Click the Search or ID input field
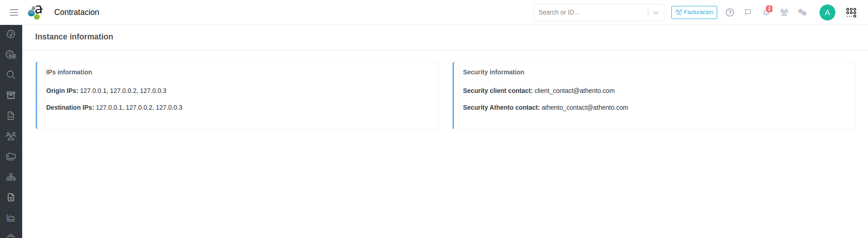This screenshot has height=238, width=868. click(x=590, y=12)
